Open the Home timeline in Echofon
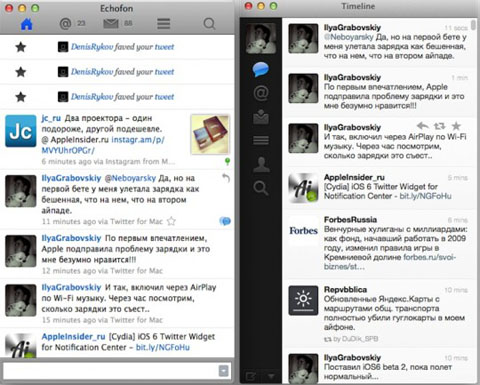The image size is (480, 385). pyautogui.click(x=27, y=24)
